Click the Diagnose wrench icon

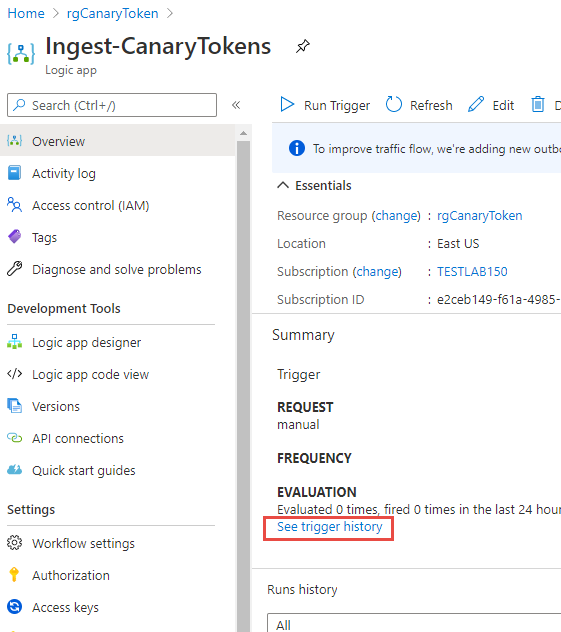[x=15, y=268]
